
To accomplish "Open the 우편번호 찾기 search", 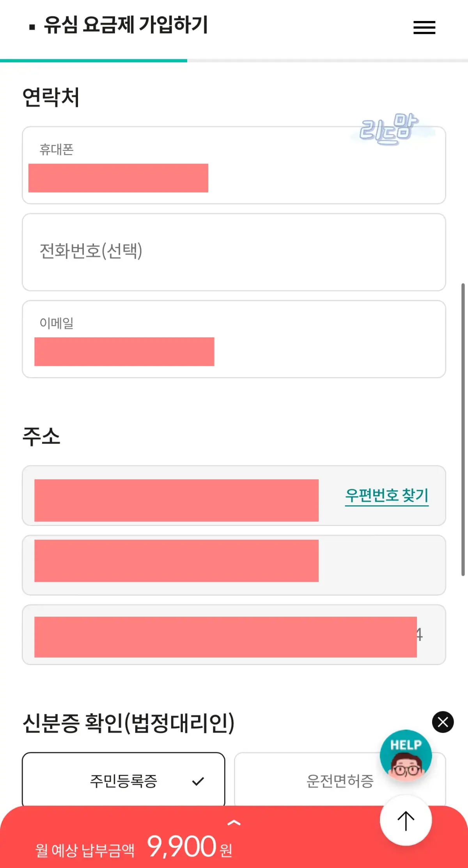I will click(386, 495).
